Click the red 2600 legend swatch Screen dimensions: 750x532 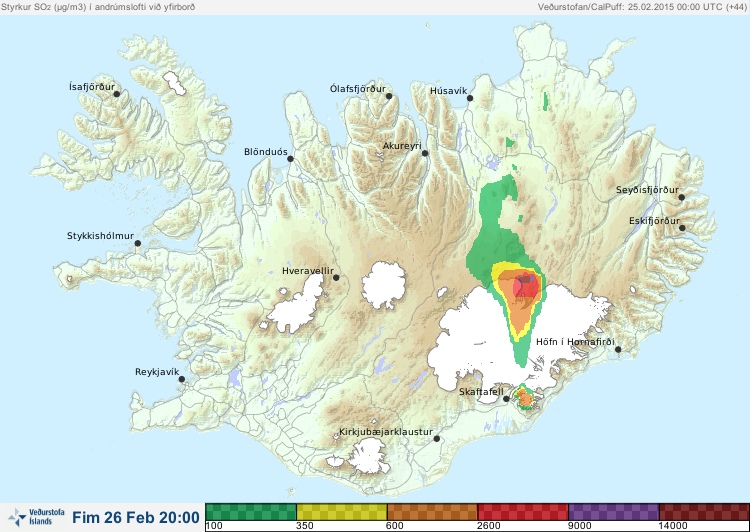(523, 512)
